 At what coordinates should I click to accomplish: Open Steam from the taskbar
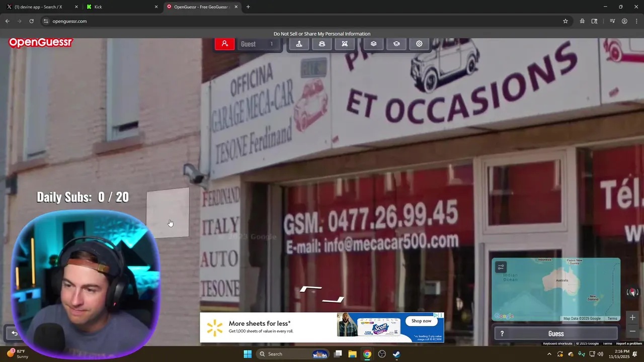pyautogui.click(x=396, y=354)
